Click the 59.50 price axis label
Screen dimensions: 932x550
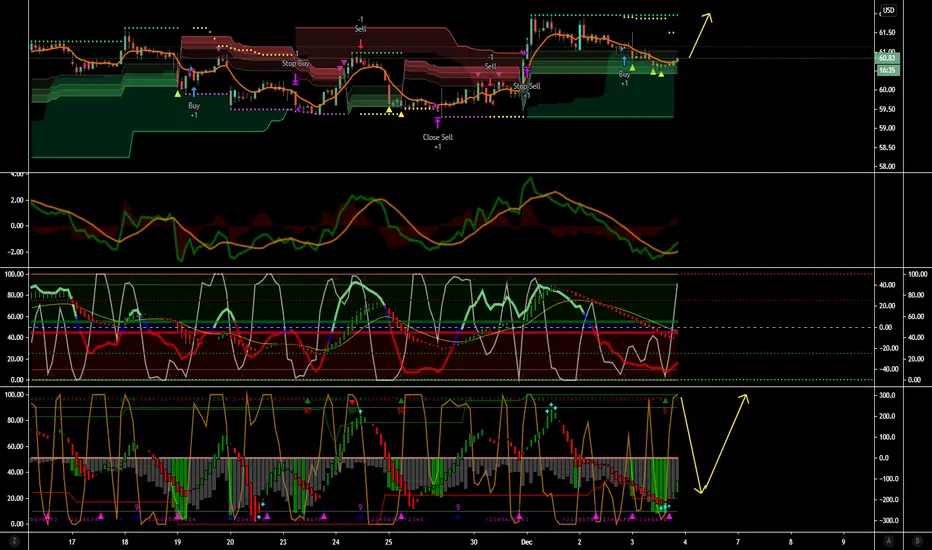click(x=887, y=109)
